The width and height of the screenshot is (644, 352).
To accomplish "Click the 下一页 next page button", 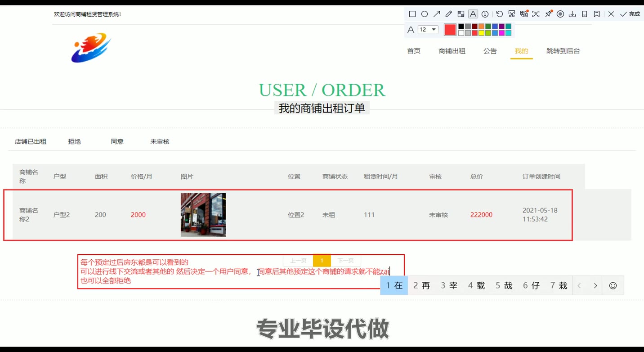I will (345, 260).
